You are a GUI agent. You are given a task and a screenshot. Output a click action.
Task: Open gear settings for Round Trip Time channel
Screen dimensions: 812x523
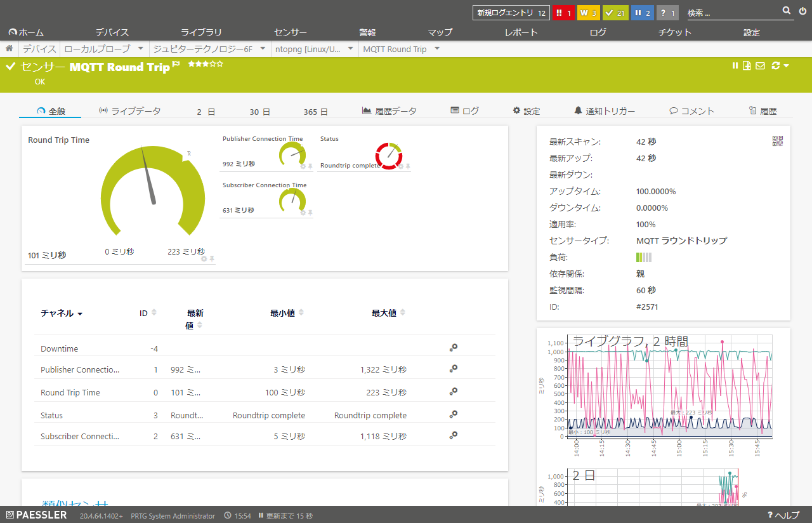[454, 391]
